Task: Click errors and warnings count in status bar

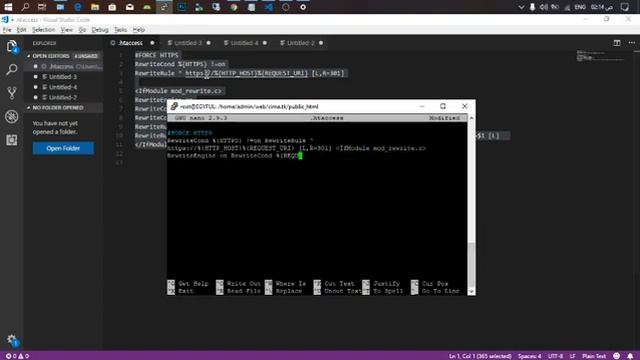Action: pyautogui.click(x=17, y=356)
